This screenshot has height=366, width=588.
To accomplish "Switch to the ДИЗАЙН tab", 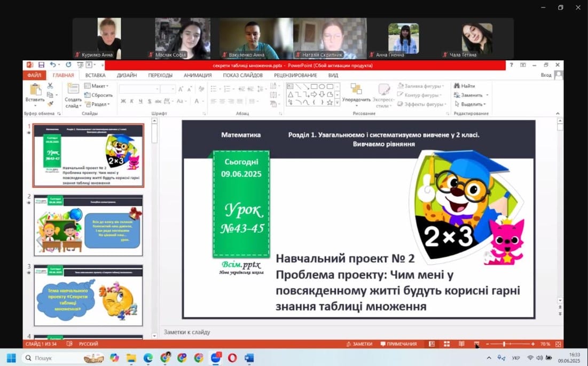I will pos(127,75).
